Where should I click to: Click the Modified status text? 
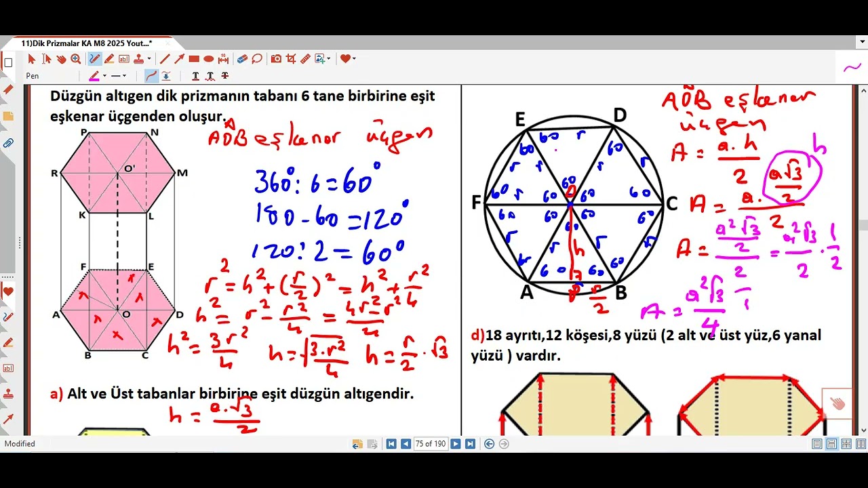[x=20, y=444]
